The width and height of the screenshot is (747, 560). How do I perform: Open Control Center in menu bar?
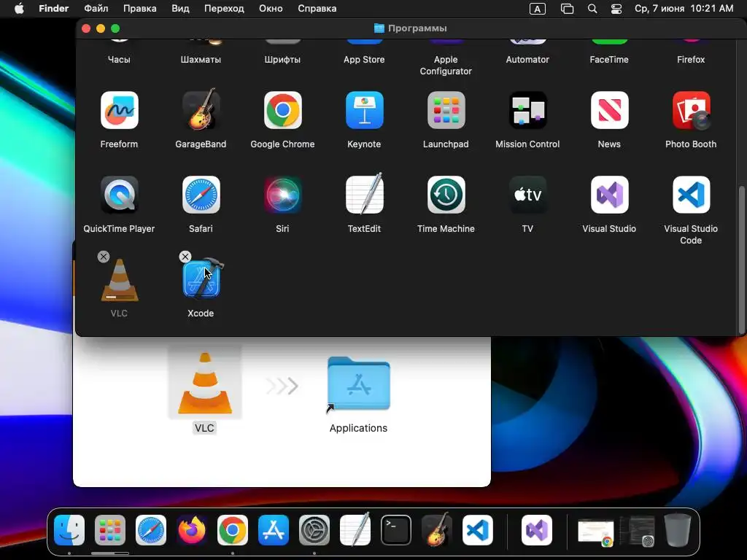pyautogui.click(x=616, y=9)
